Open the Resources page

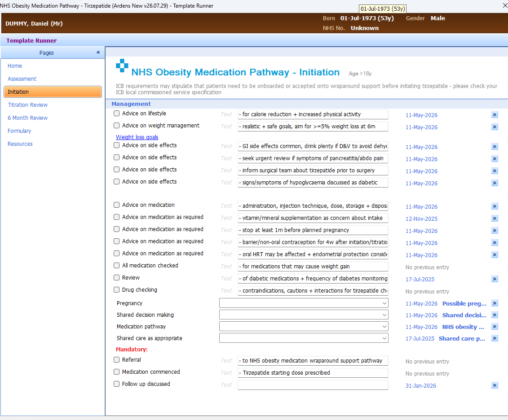[x=20, y=144]
